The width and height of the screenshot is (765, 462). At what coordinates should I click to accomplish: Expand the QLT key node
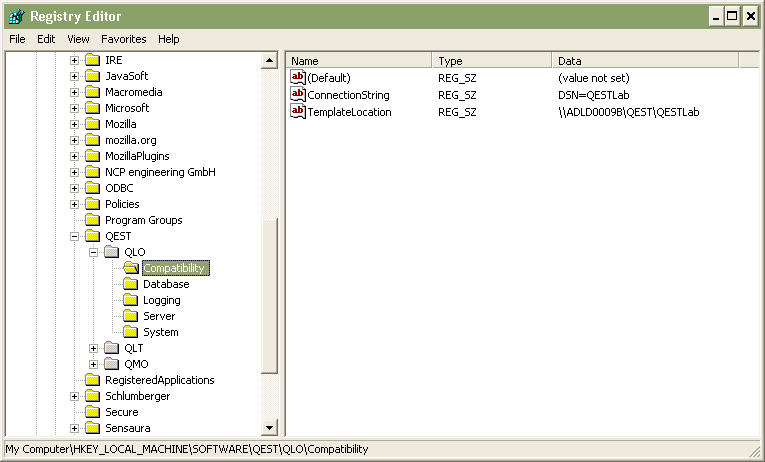click(x=94, y=348)
